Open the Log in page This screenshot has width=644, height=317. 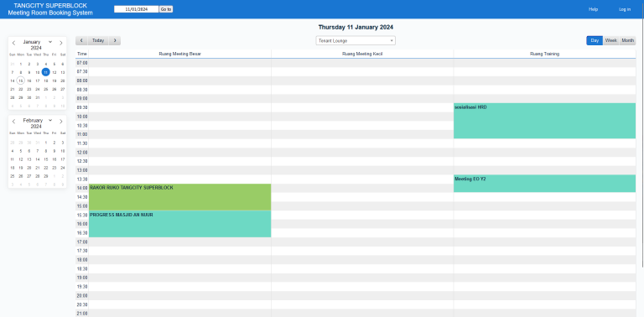(625, 9)
